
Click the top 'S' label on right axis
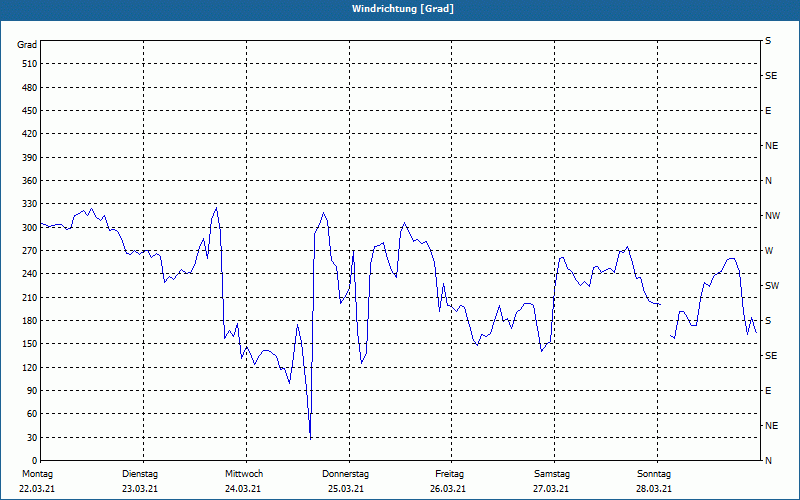(768, 41)
